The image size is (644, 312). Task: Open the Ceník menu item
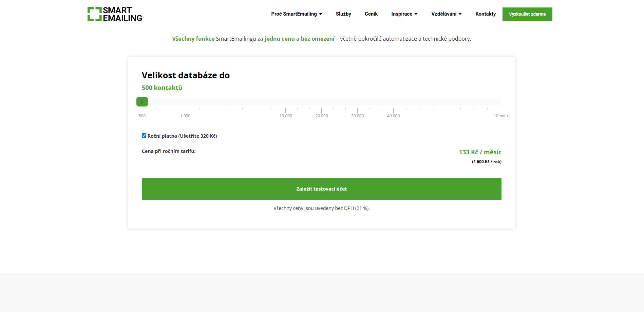(371, 14)
